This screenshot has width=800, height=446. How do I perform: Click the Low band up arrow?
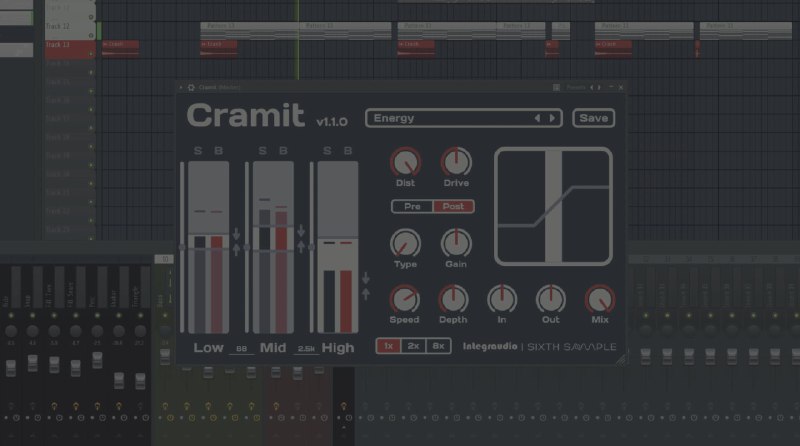pyautogui.click(x=236, y=250)
